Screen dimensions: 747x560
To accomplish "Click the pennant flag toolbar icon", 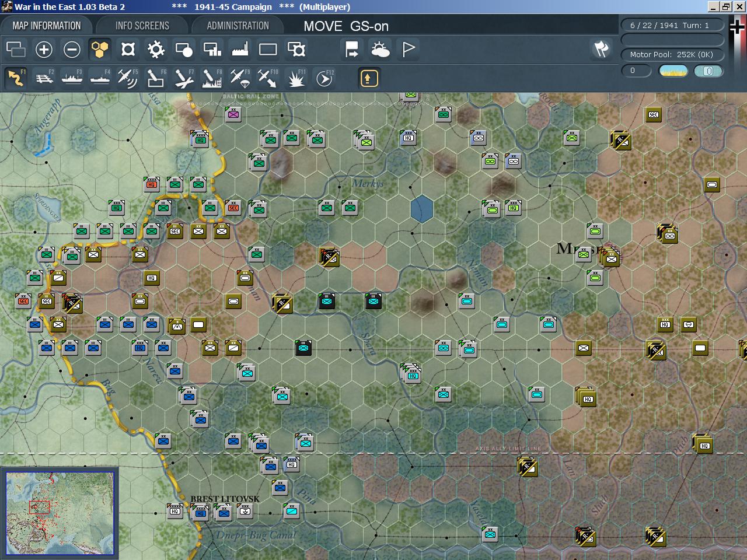I will coord(409,50).
